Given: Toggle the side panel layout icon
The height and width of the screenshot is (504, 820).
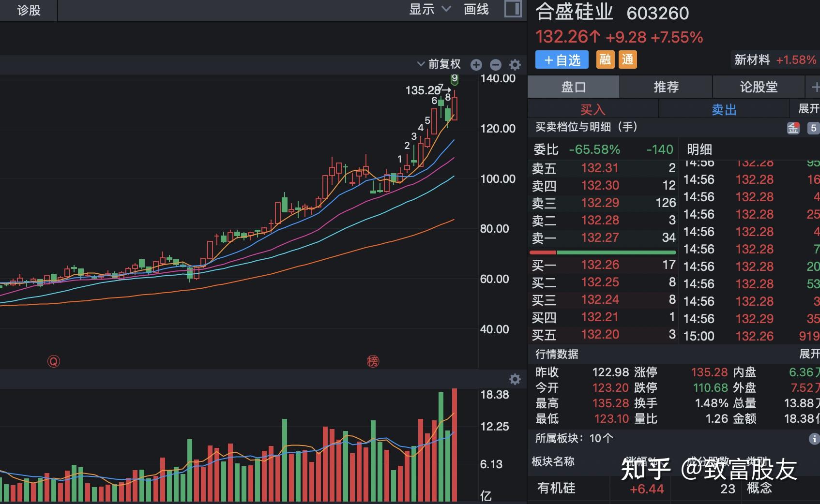Looking at the screenshot, I should [513, 9].
